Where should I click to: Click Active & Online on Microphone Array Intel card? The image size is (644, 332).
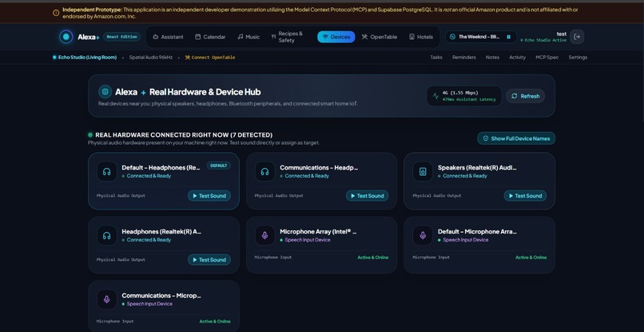[372, 258]
